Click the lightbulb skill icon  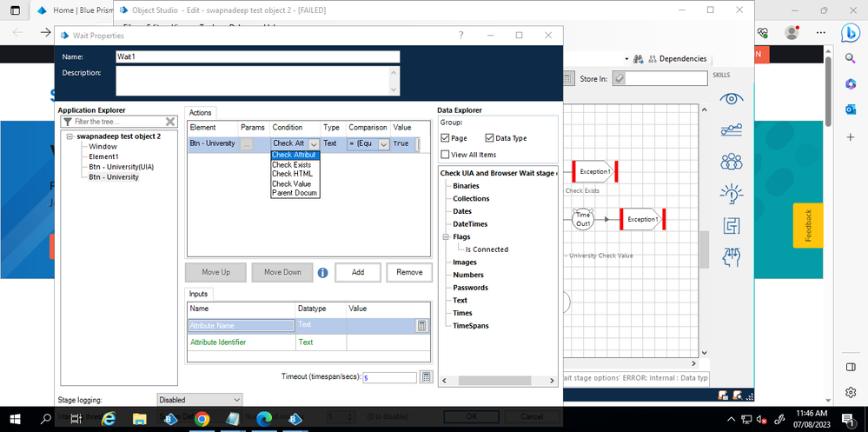732,193
